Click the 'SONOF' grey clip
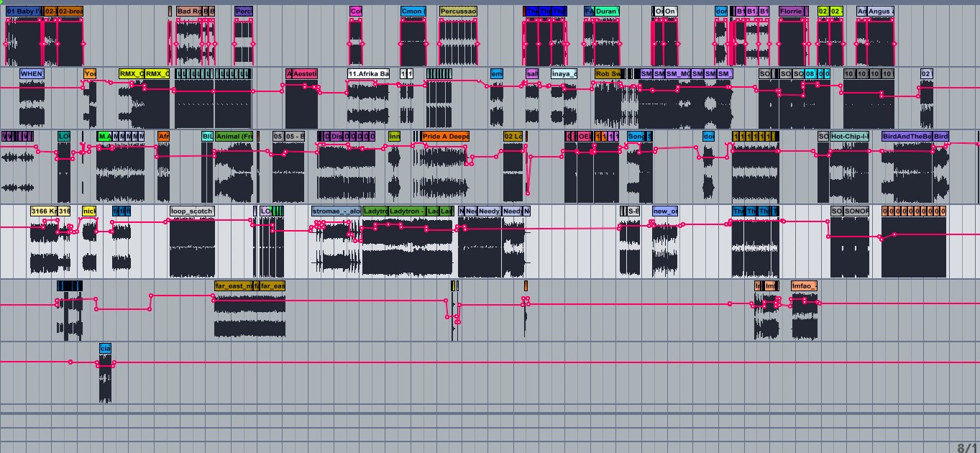Viewport: 980px width, 453px height. click(856, 211)
